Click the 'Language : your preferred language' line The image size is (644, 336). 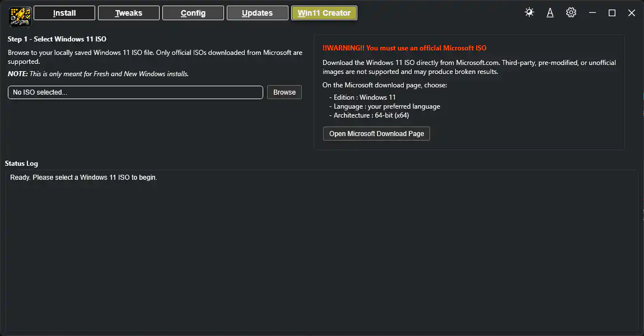(384, 106)
